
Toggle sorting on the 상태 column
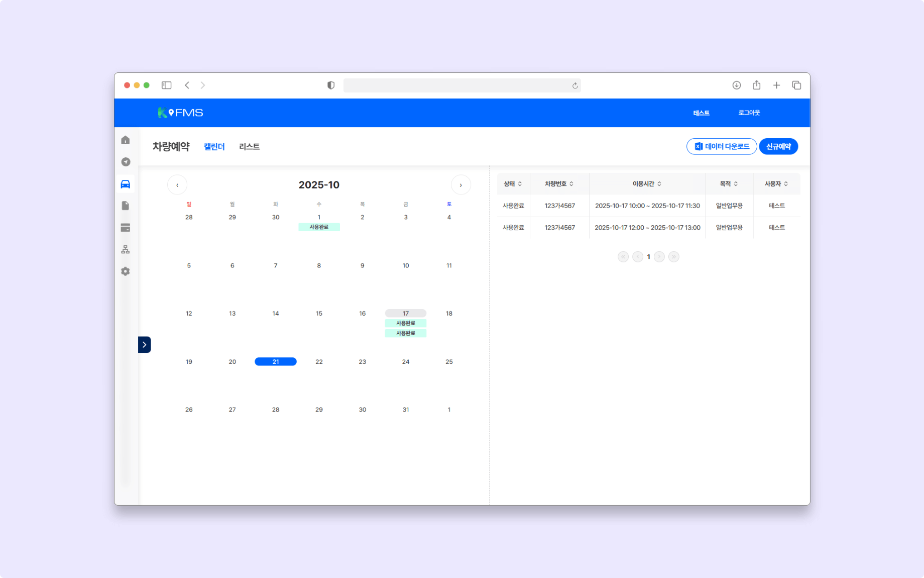pos(513,183)
